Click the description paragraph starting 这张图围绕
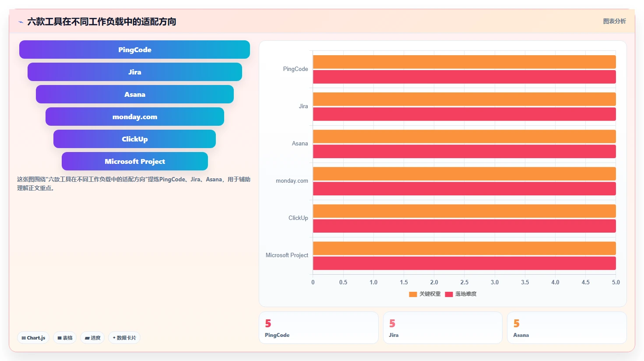This screenshot has width=644, height=361. (134, 184)
